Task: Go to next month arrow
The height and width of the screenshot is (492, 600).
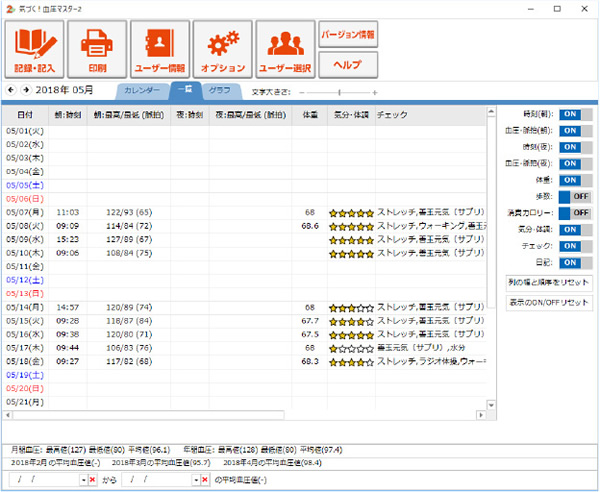Action: 26,90
